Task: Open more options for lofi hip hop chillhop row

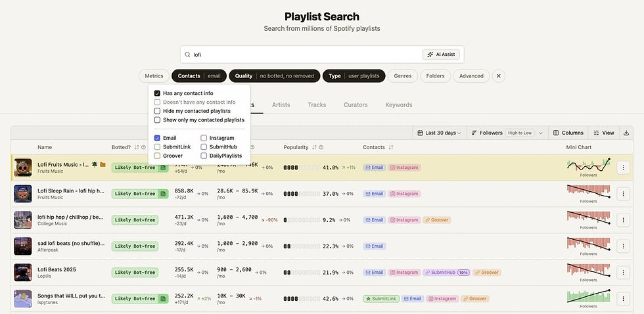Action: click(623, 220)
